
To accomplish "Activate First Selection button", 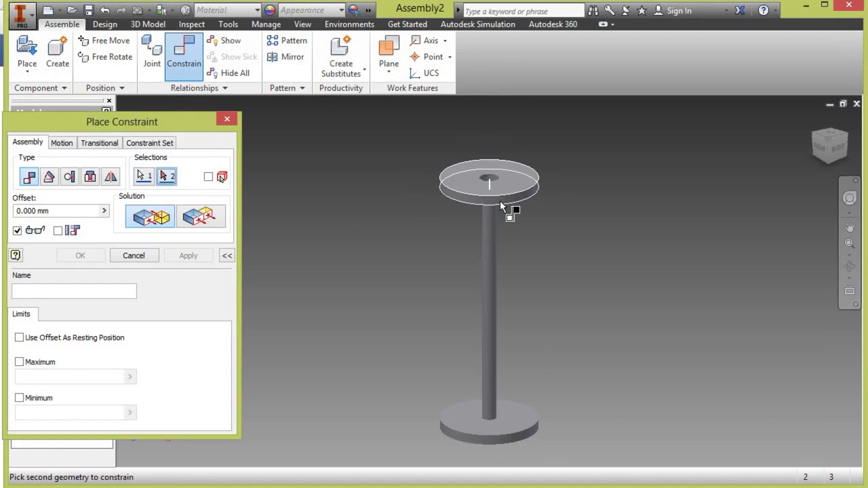I will [144, 176].
